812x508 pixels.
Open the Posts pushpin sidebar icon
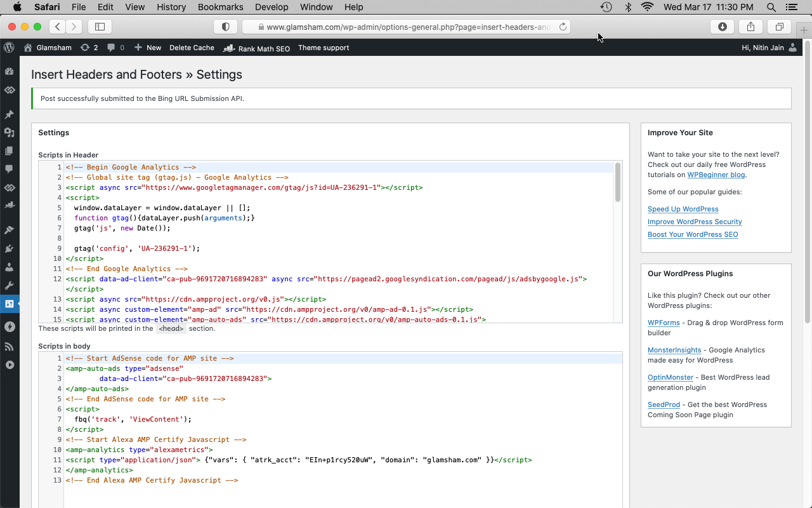[x=9, y=115]
